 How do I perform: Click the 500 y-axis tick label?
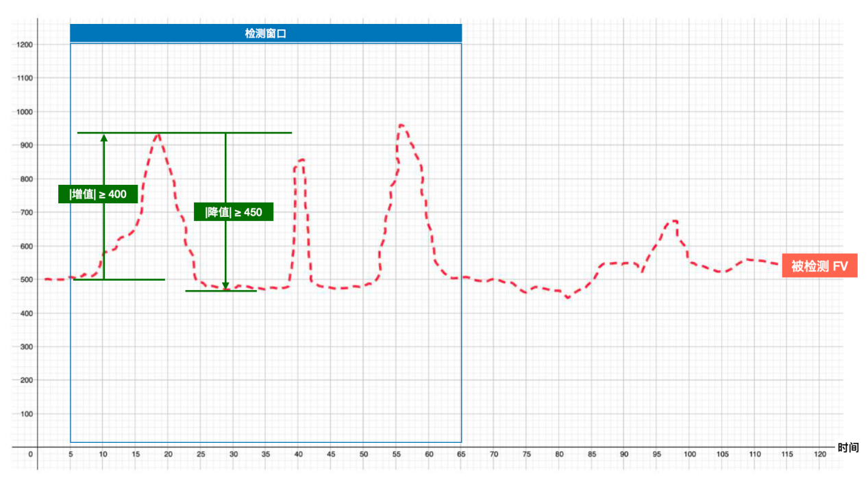click(25, 280)
